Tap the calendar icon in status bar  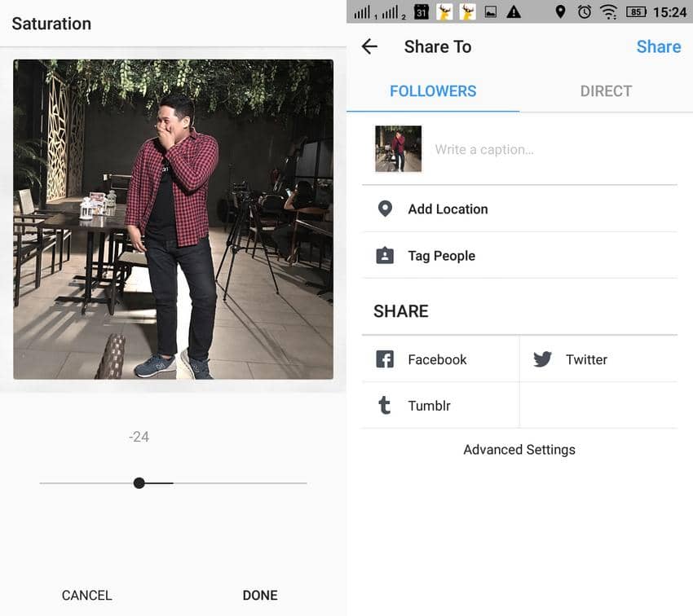(422, 11)
